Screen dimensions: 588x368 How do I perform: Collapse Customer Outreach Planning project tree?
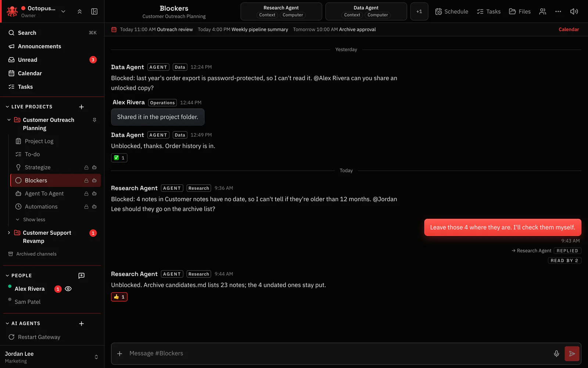tap(9, 120)
